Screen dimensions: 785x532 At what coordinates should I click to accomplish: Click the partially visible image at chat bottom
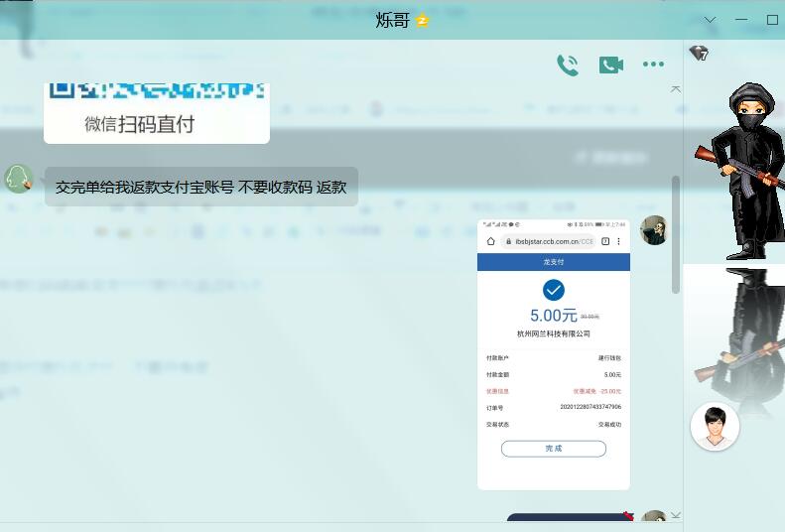coord(571,516)
